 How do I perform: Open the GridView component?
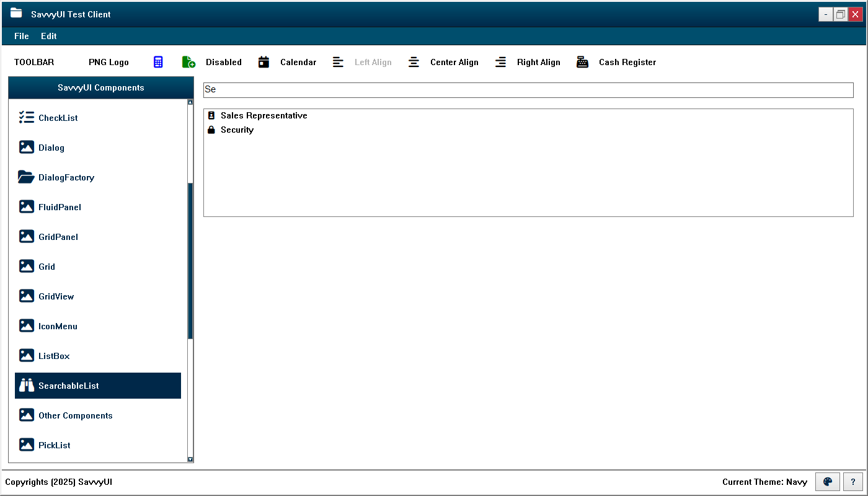point(56,296)
